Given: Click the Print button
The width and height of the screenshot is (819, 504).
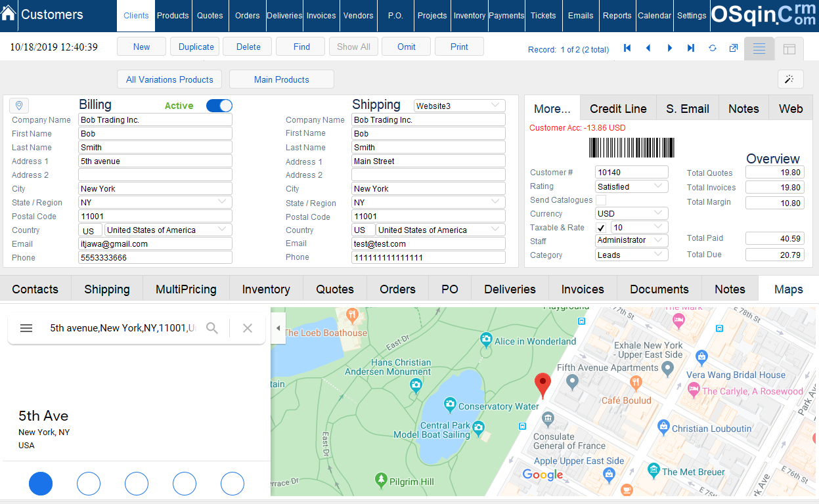Looking at the screenshot, I should 460,47.
